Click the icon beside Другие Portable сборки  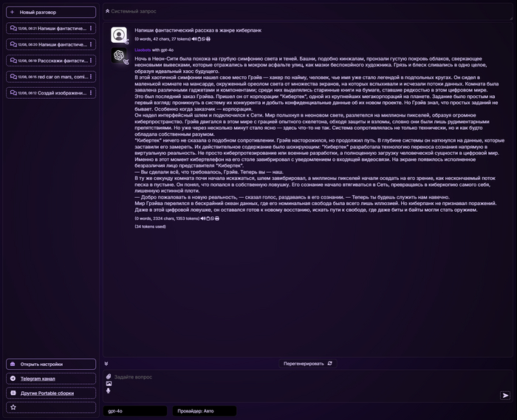coord(13,393)
